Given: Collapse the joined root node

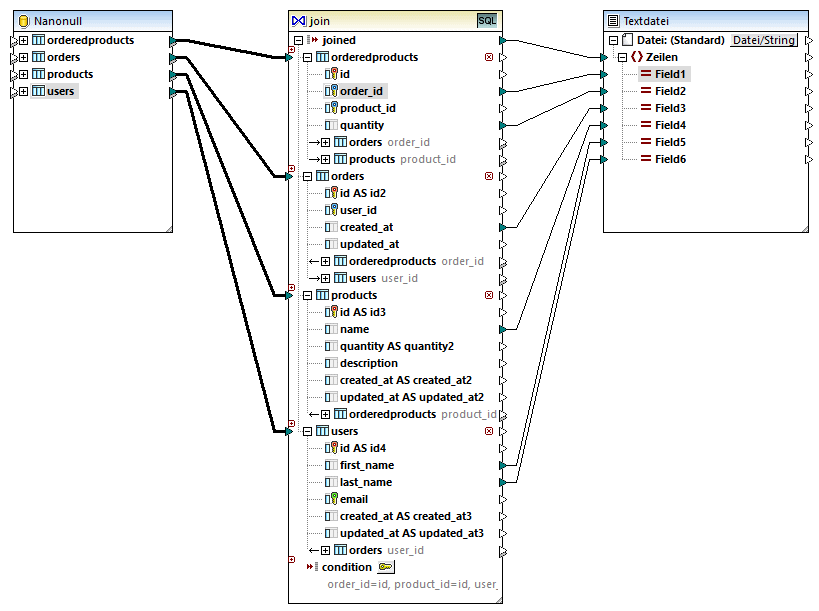Looking at the screenshot, I should coord(297,41).
